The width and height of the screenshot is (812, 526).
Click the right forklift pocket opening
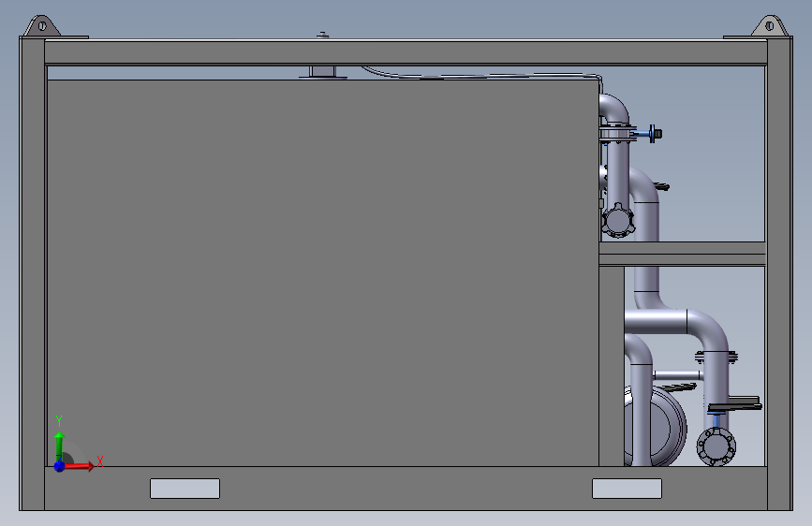tap(627, 489)
